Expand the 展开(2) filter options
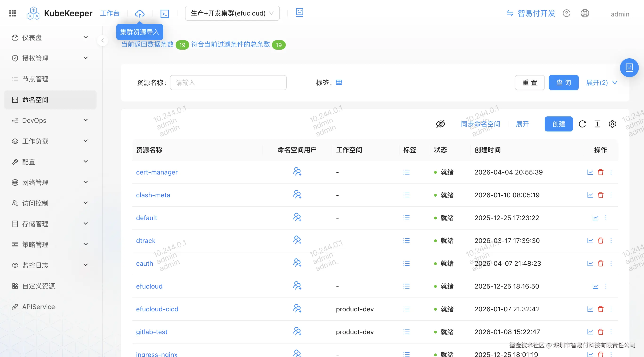Viewport: 644px width, 357px height. coord(601,83)
